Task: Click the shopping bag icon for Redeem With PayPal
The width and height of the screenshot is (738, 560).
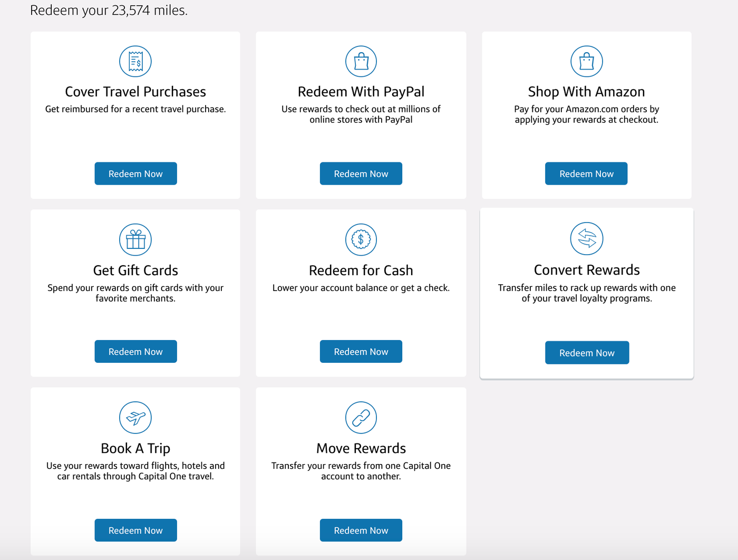Action: click(361, 61)
